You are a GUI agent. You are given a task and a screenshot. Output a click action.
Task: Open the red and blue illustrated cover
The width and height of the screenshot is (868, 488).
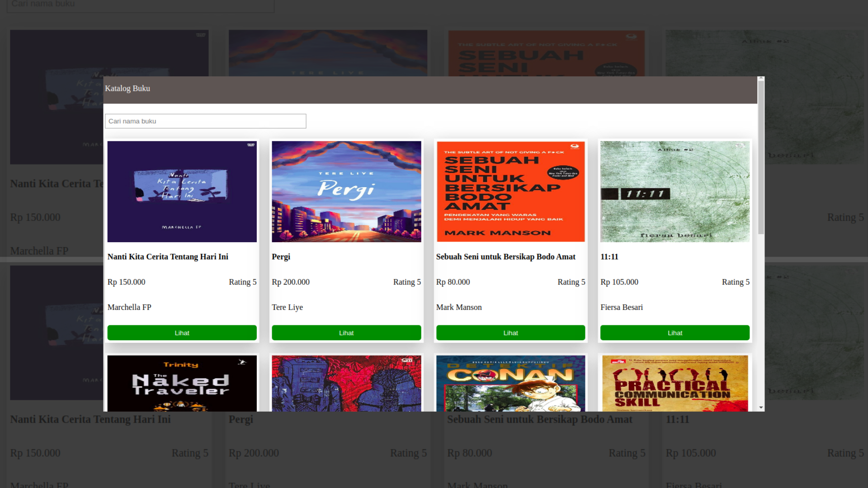346,383
